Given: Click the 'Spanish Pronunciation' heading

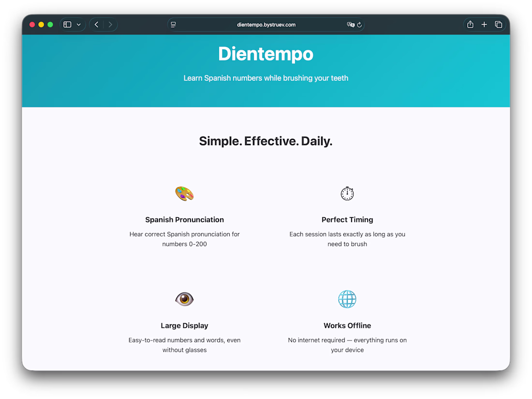Looking at the screenshot, I should point(184,220).
